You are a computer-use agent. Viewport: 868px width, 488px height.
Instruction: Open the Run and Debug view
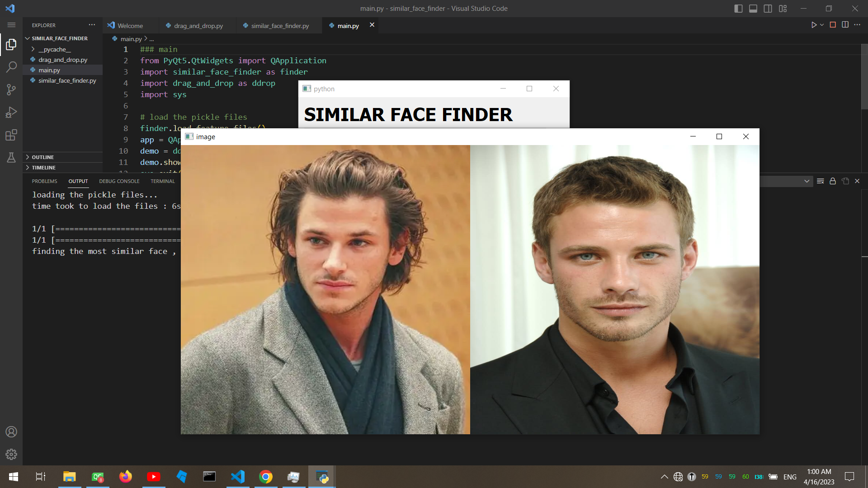11,112
